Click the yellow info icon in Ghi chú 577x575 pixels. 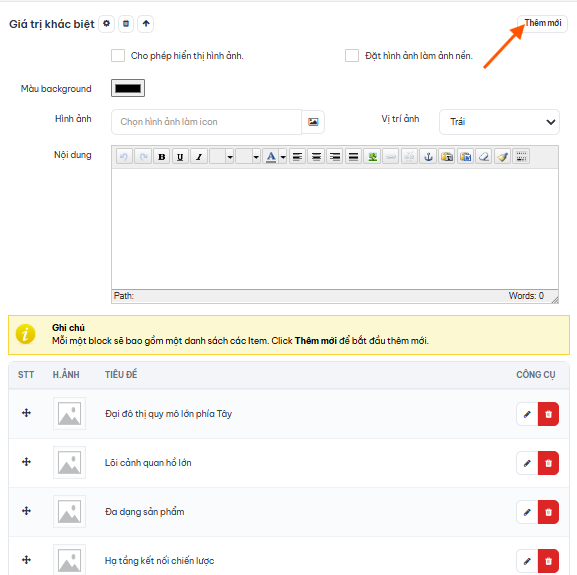pos(25,334)
